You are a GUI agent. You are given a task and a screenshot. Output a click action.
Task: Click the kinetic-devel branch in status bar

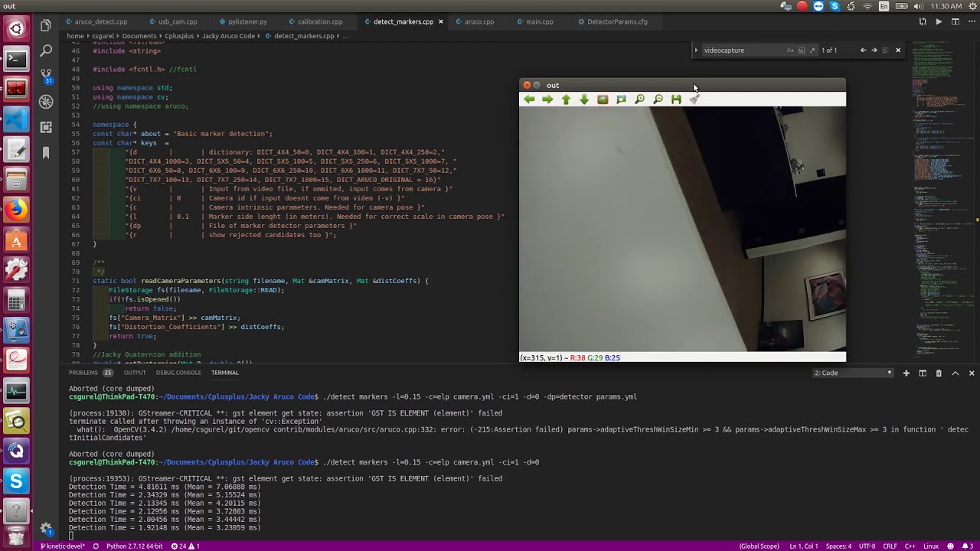[64, 546]
